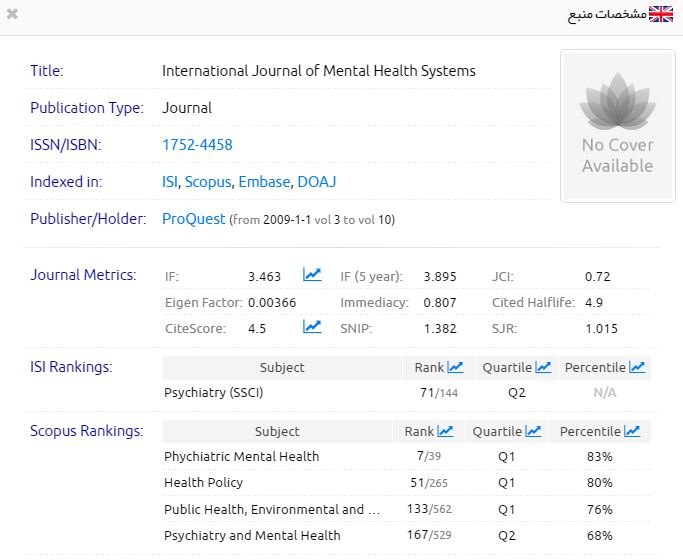Open the ProQuest publisher link
This screenshot has height=560, width=683.
coord(193,219)
